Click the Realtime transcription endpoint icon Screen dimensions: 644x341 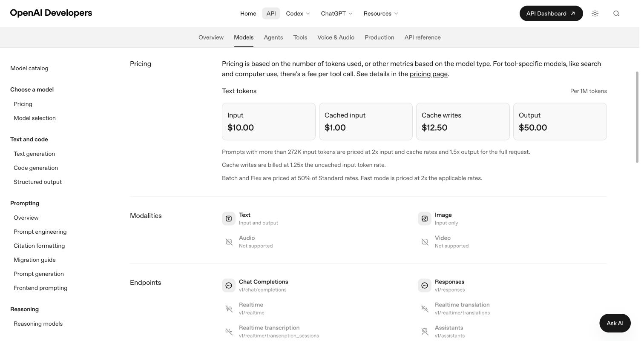coord(229,332)
